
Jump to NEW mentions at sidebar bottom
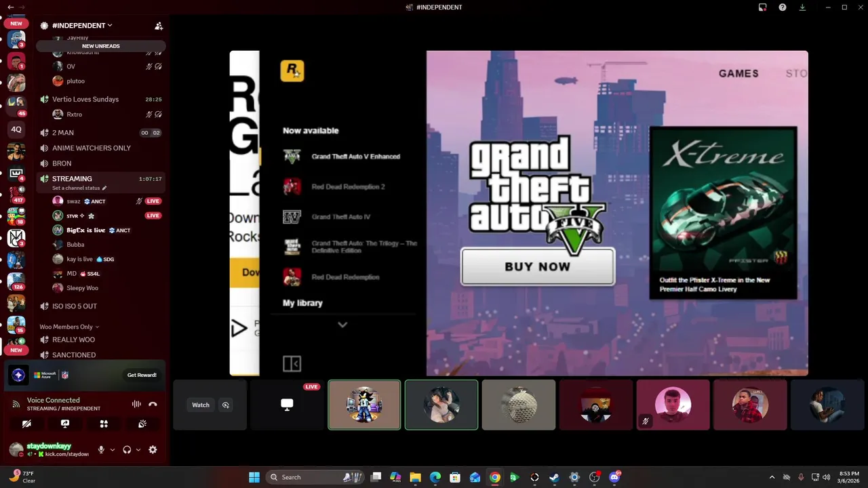[x=16, y=350]
